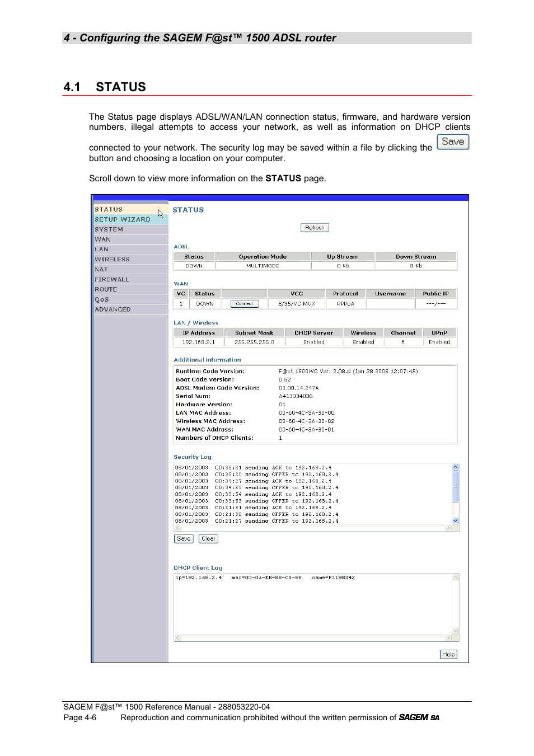Image resolution: width=534 pixels, height=756 pixels.
Task: Select WIRELESS in the sidebar
Action: tap(130, 260)
